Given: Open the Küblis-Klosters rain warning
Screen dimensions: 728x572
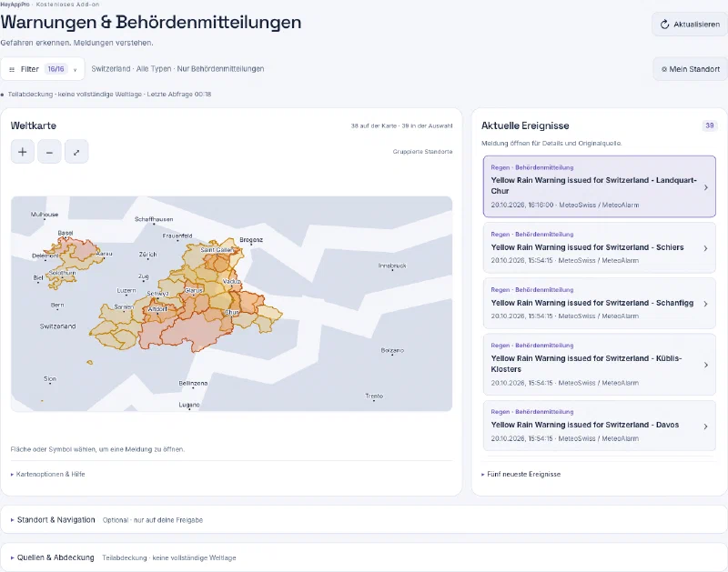Looking at the screenshot, I should coord(600,364).
